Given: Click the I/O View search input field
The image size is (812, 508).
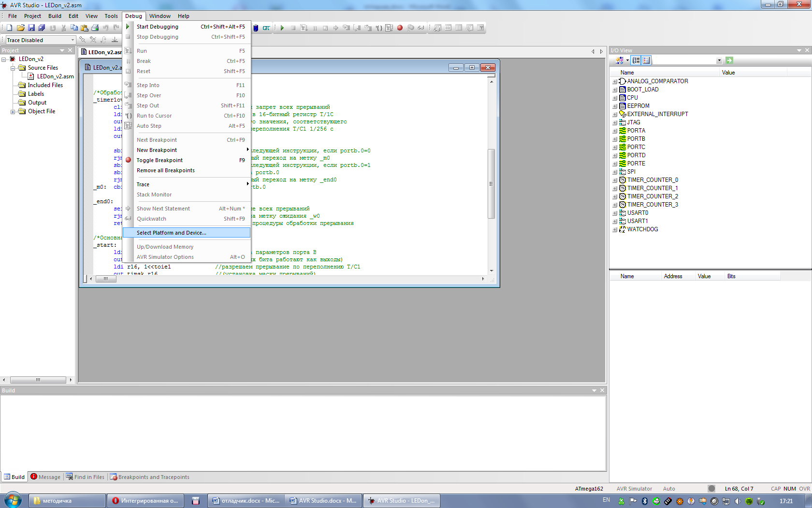Looking at the screenshot, I should [684, 60].
